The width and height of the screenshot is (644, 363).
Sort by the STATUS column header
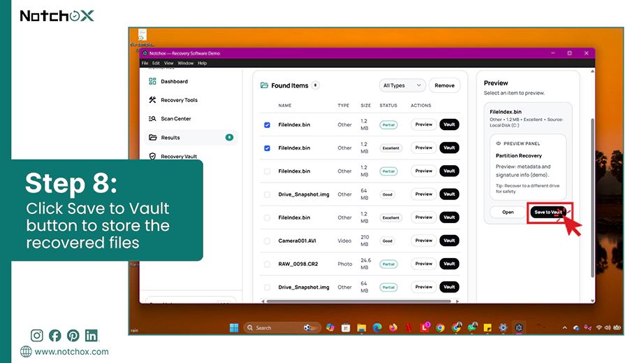[x=388, y=106]
